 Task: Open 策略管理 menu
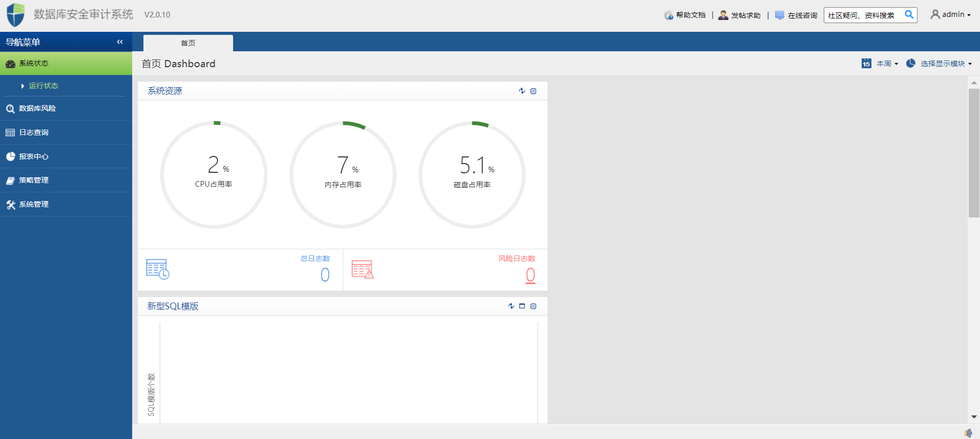pos(66,180)
